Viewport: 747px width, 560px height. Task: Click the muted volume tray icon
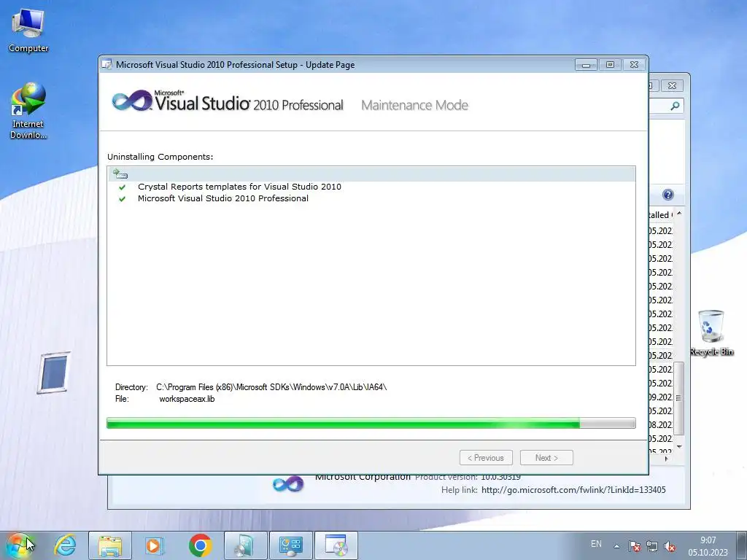(x=670, y=546)
